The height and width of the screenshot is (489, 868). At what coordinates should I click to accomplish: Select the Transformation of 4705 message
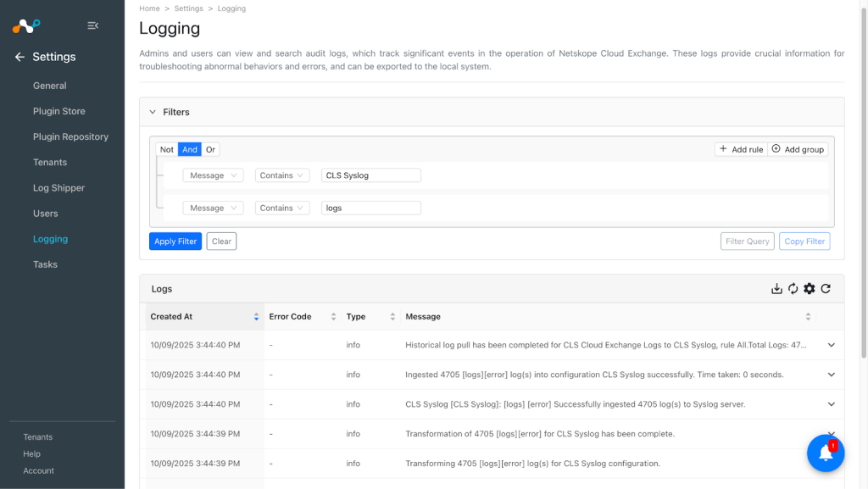pyautogui.click(x=540, y=434)
